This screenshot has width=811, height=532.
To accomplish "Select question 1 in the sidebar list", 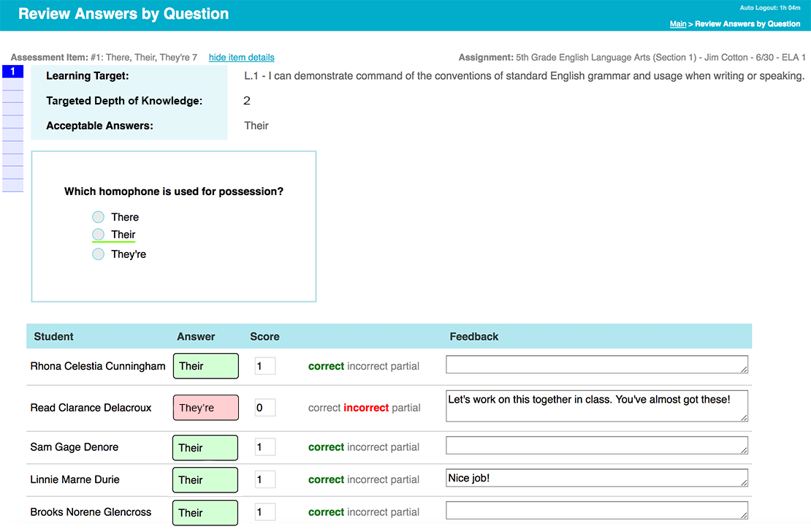I will pos(12,72).
